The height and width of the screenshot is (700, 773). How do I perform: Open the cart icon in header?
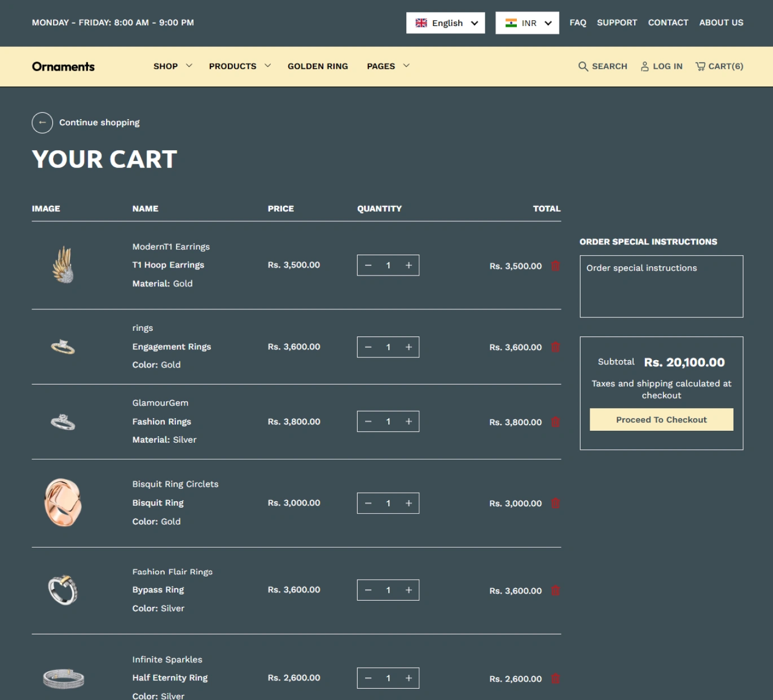pyautogui.click(x=700, y=66)
